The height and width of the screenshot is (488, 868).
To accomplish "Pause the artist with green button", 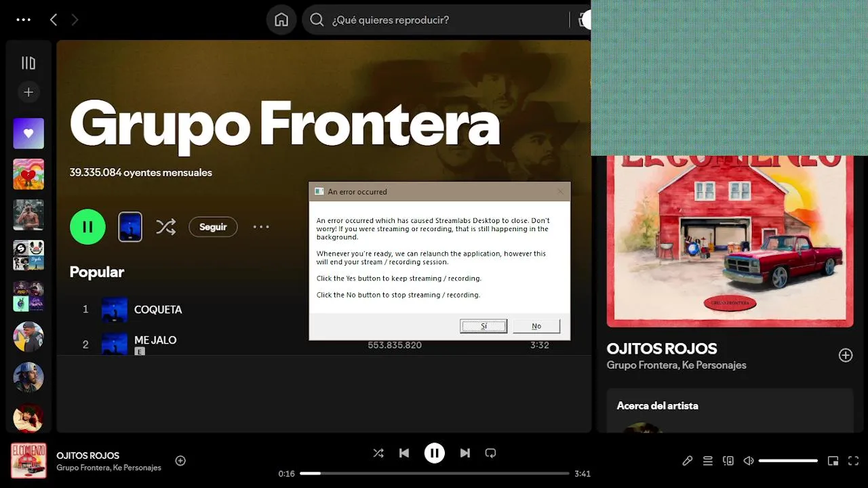I will tap(87, 226).
